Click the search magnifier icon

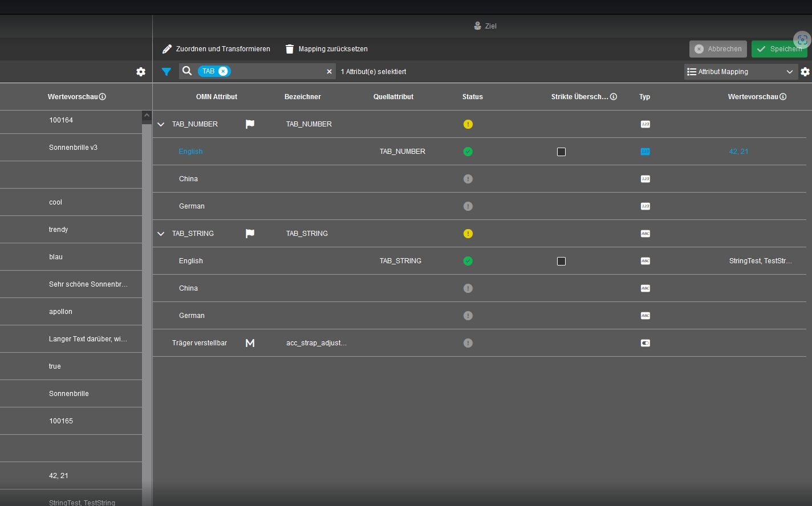187,71
